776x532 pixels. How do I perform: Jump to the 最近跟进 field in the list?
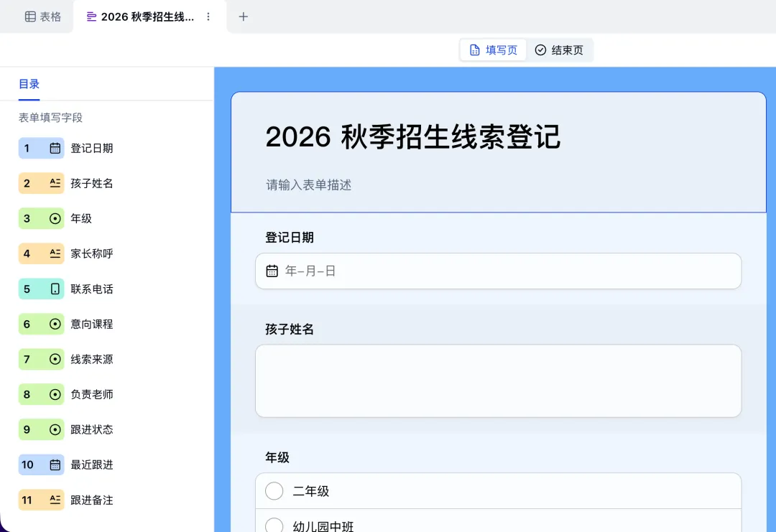[92, 465]
